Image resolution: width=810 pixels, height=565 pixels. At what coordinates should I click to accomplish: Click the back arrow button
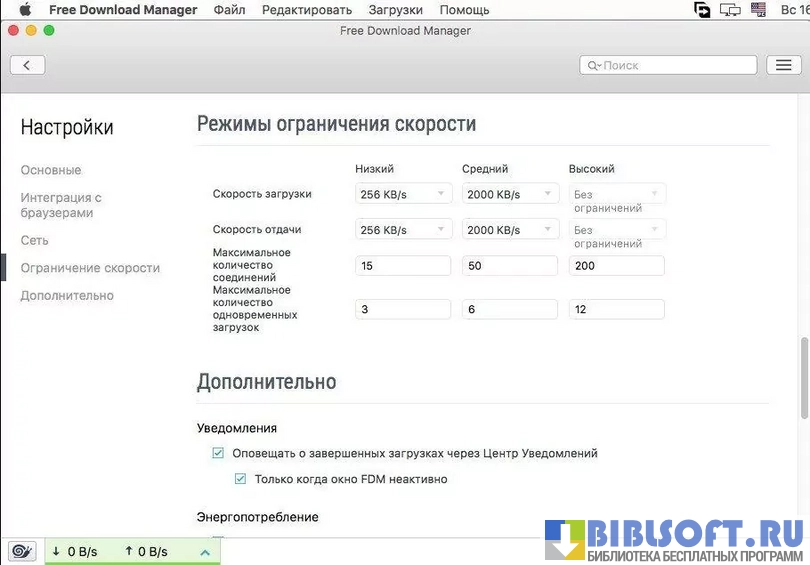(x=27, y=65)
